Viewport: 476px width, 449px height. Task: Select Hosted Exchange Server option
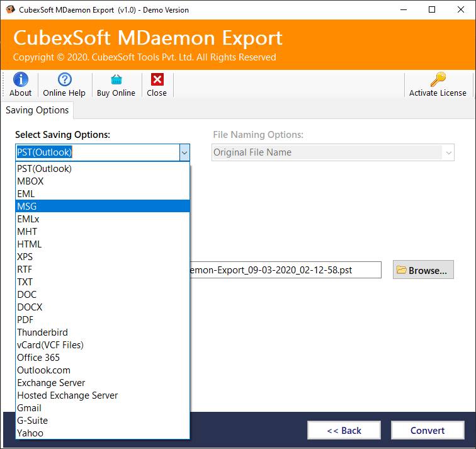click(x=67, y=395)
